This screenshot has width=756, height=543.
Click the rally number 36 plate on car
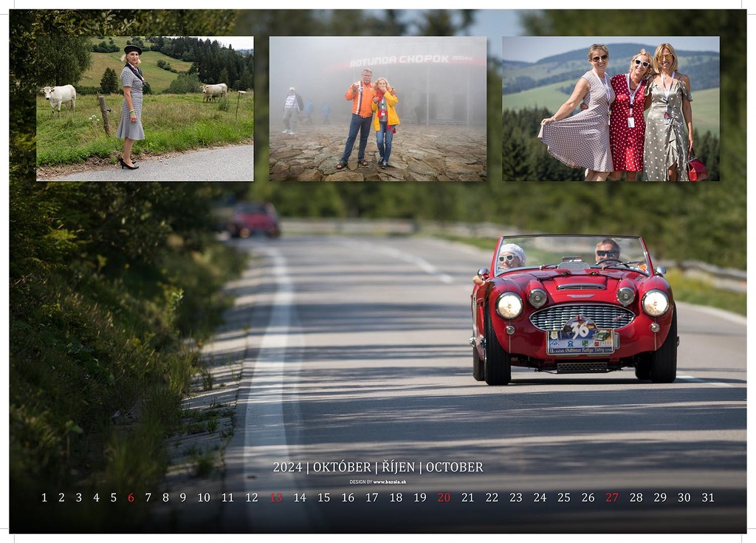[x=581, y=331]
